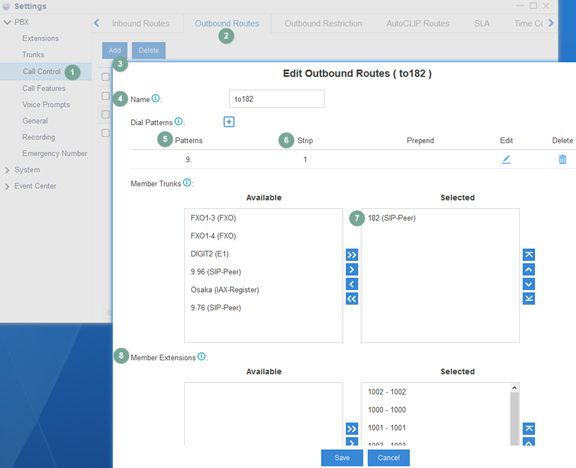Add a new dial pattern with the plus icon
Screen dimensions: 576x468
(229, 122)
